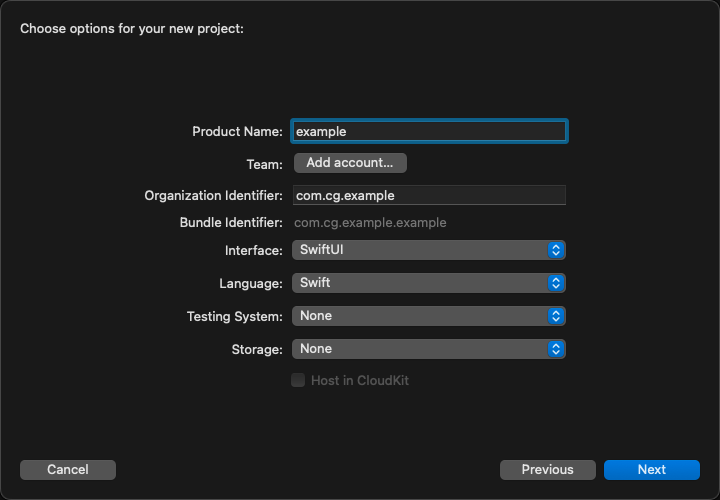Expand the Testing System popup set to None
Viewport: 720px width, 500px height.
click(x=420, y=316)
